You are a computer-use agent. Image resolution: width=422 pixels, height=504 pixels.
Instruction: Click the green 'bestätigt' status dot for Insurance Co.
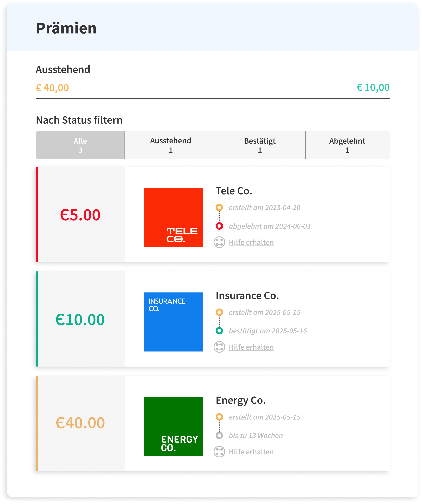[219, 330]
